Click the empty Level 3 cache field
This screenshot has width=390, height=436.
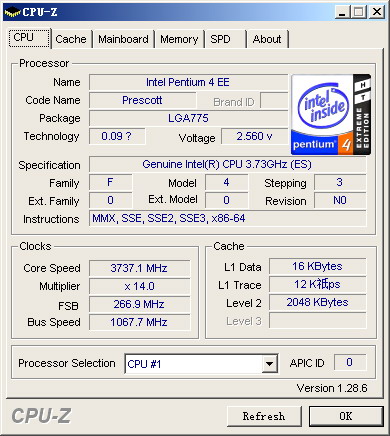click(317, 320)
